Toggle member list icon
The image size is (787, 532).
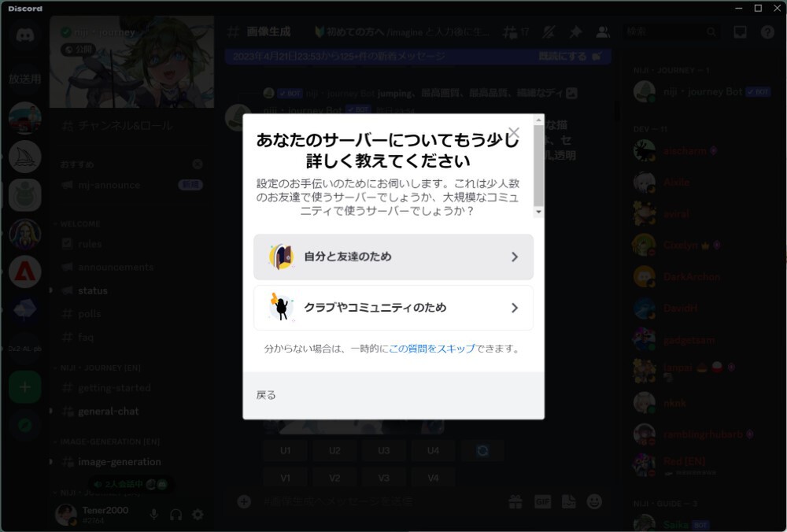coord(602,32)
